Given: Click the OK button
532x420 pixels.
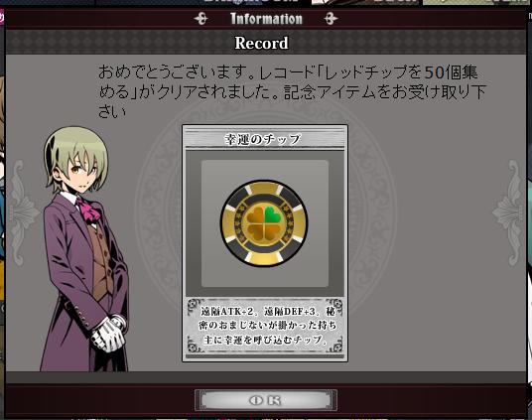Looking at the screenshot, I should [x=266, y=400].
